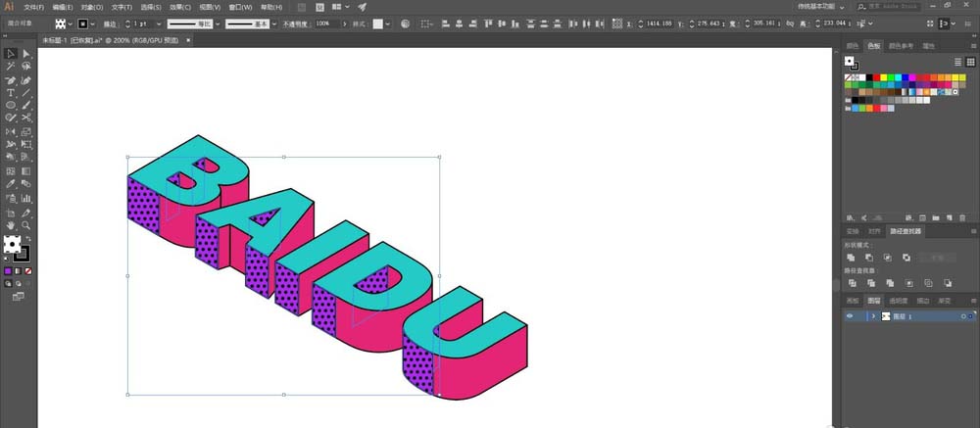Switch to the 颜色 panel tab
980x428 pixels.
853,46
